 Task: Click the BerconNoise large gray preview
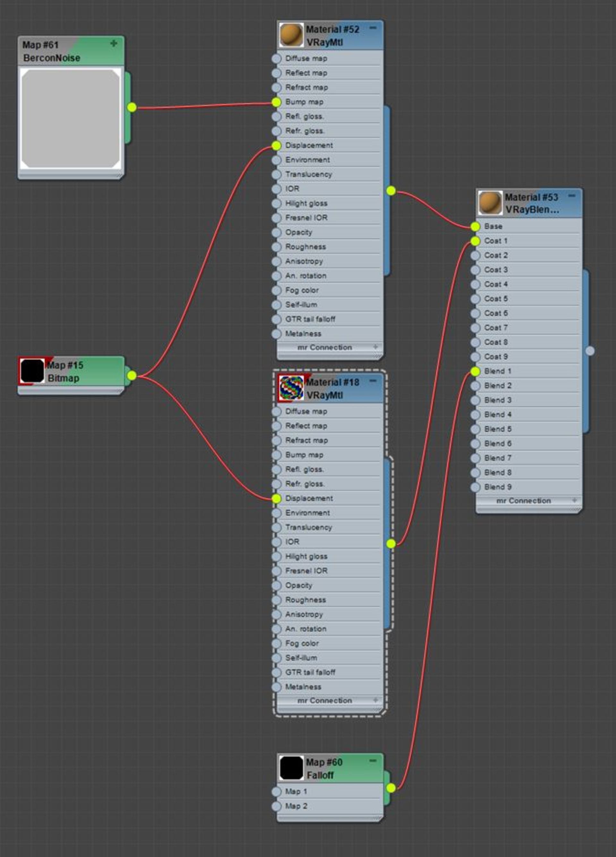point(71,118)
